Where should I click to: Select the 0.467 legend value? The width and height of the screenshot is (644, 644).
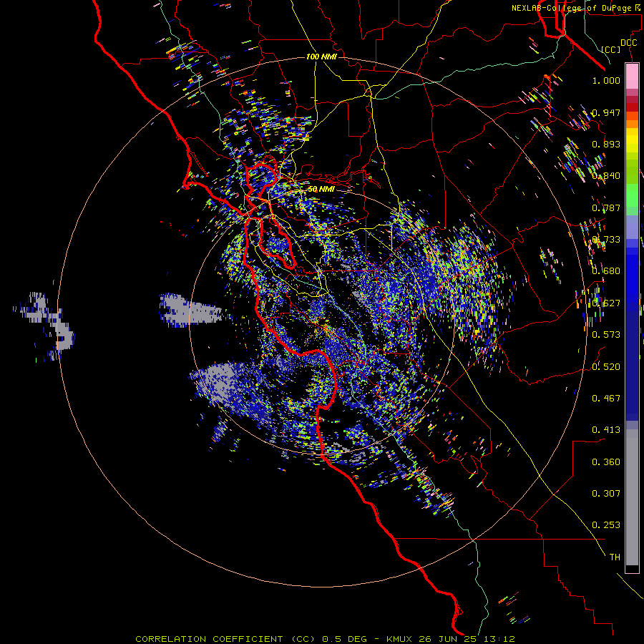pos(606,398)
